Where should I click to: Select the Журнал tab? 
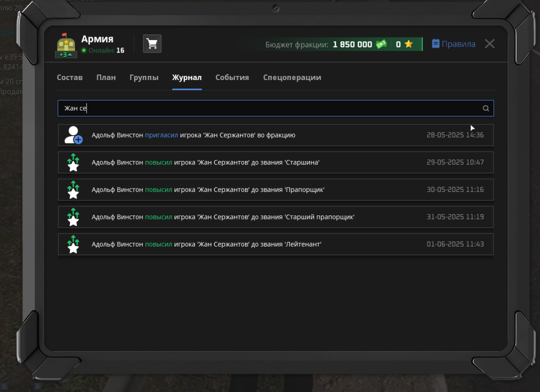(x=186, y=77)
